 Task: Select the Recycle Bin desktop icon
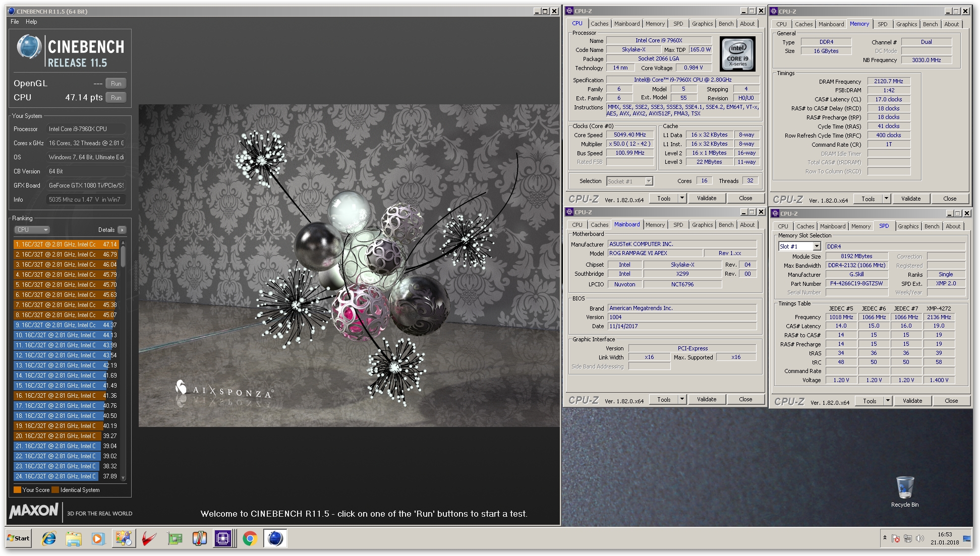pyautogui.click(x=905, y=492)
